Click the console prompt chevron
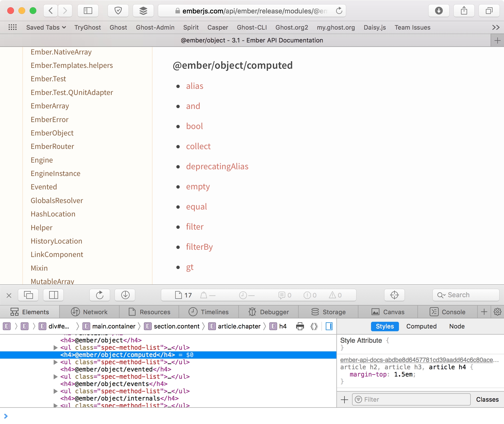This screenshot has height=424, width=504. click(6, 416)
